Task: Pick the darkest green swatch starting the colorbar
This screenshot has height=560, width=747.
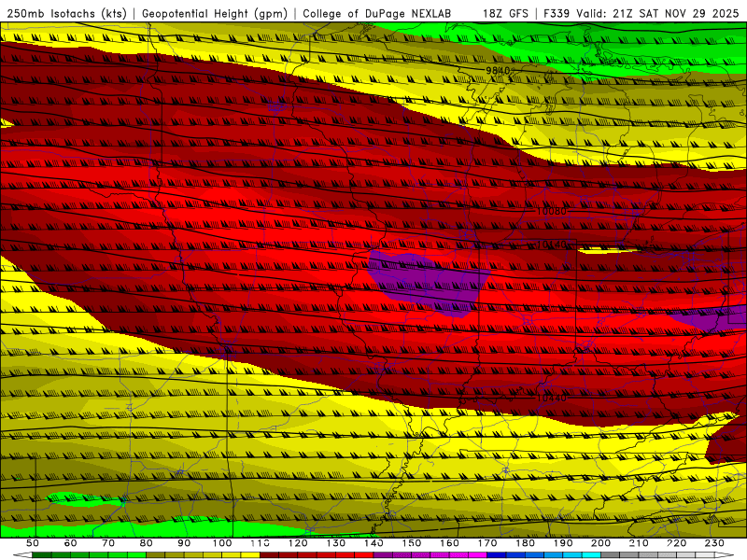Action: tap(42, 555)
